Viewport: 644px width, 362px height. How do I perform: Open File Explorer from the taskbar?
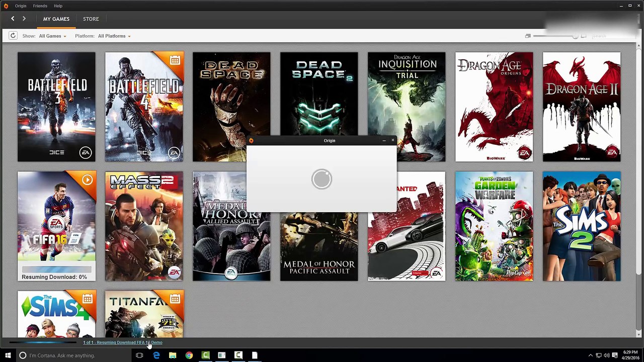click(x=173, y=355)
